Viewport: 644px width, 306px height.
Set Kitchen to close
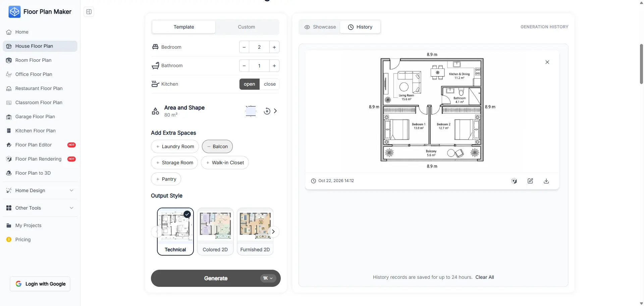(270, 84)
